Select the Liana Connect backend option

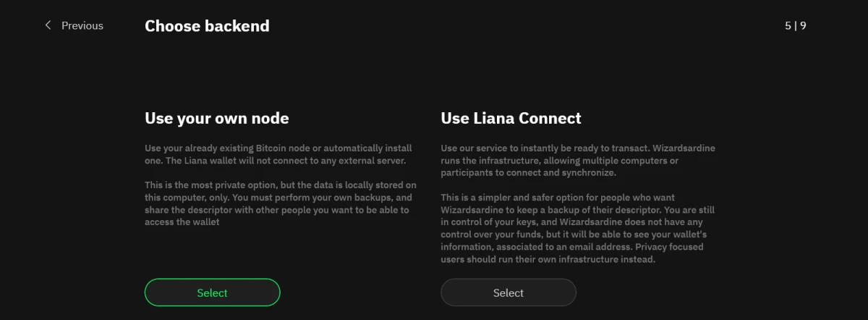point(508,292)
